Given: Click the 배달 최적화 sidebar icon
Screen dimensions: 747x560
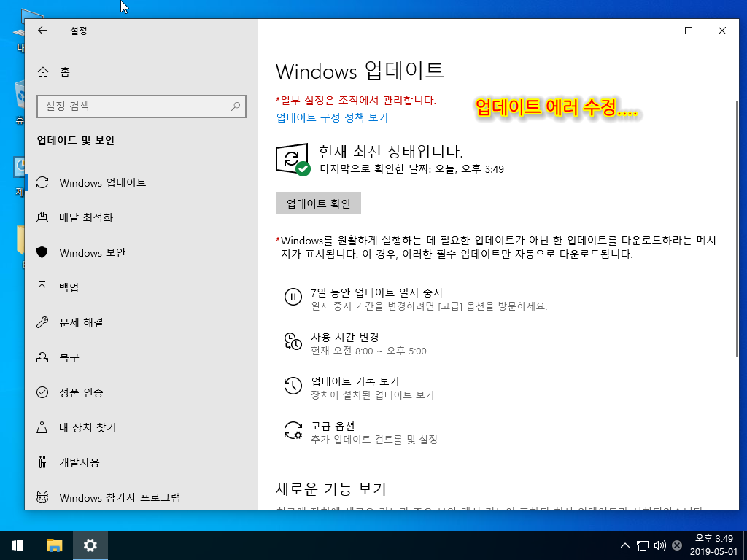Looking at the screenshot, I should pyautogui.click(x=42, y=217).
